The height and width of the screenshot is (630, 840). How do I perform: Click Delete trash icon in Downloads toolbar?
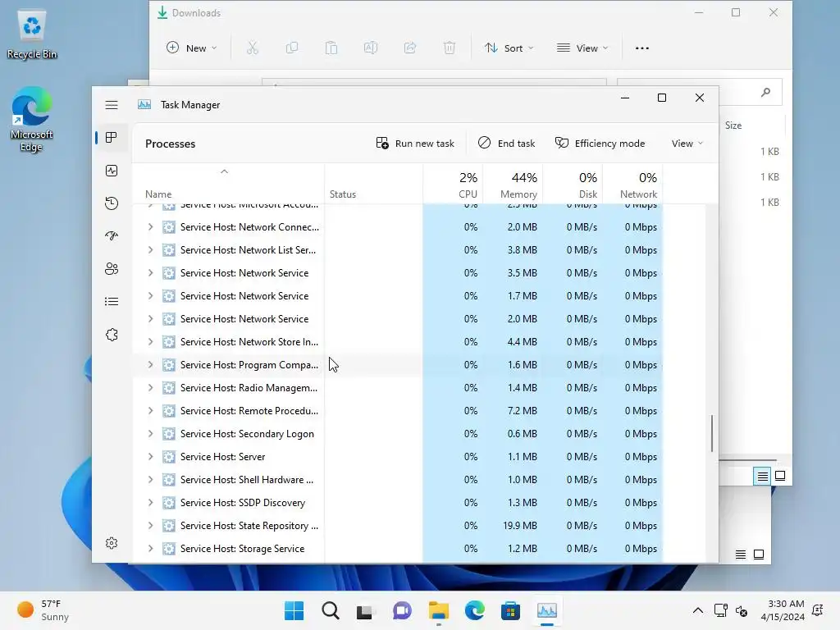[450, 48]
